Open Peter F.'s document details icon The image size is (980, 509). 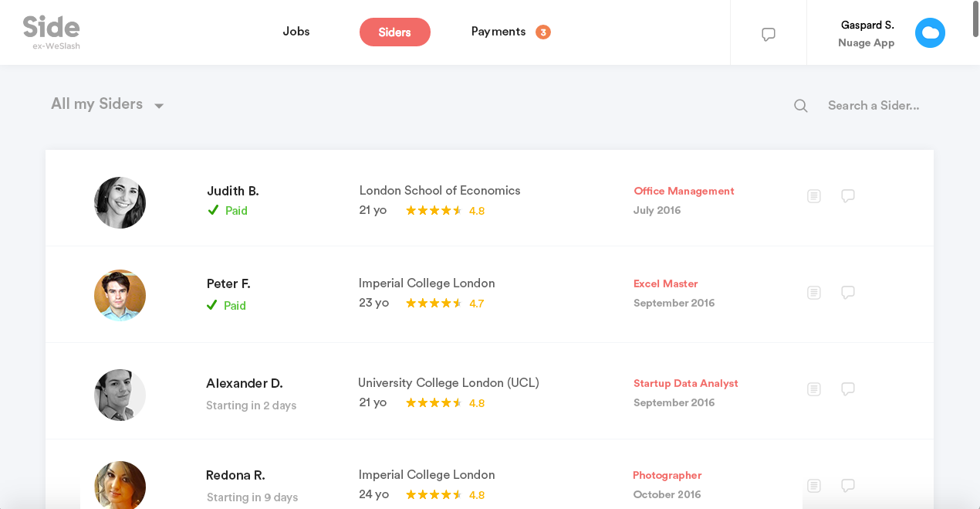(x=813, y=293)
